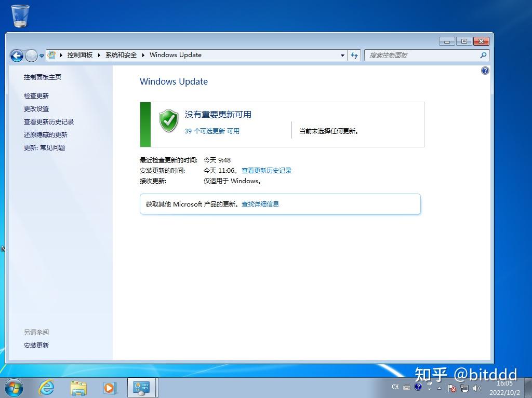Open the language bar options arrow
532x398 pixels.
pyautogui.click(x=430, y=390)
